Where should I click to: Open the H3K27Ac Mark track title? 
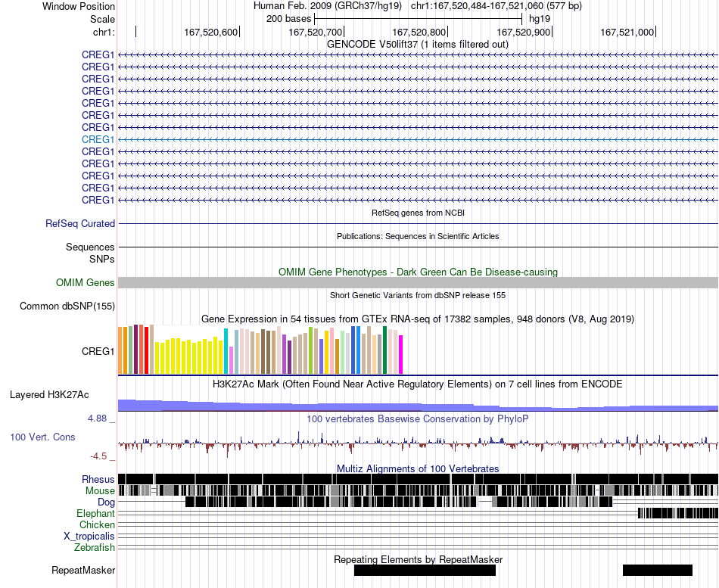click(x=418, y=384)
